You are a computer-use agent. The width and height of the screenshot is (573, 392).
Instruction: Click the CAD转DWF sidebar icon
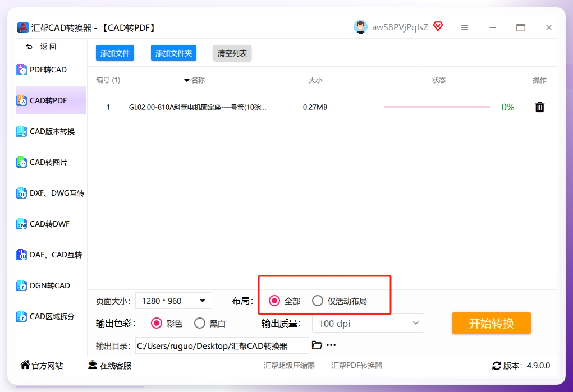tap(21, 224)
